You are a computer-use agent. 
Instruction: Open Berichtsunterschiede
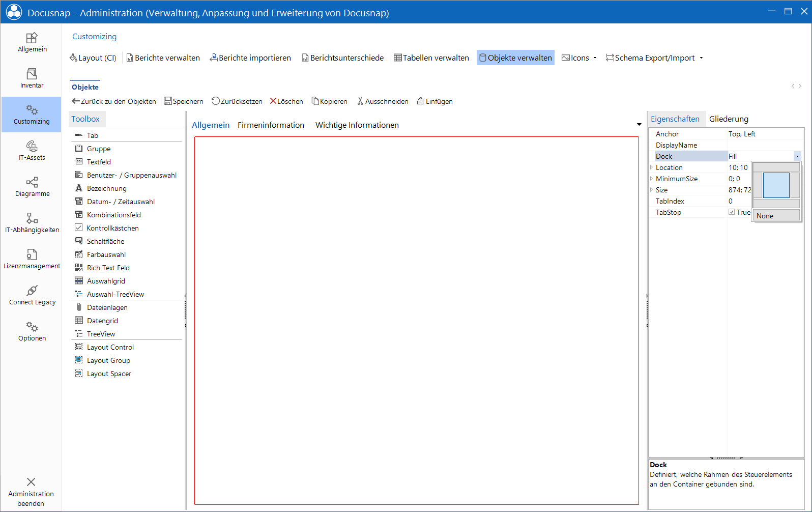tap(343, 58)
